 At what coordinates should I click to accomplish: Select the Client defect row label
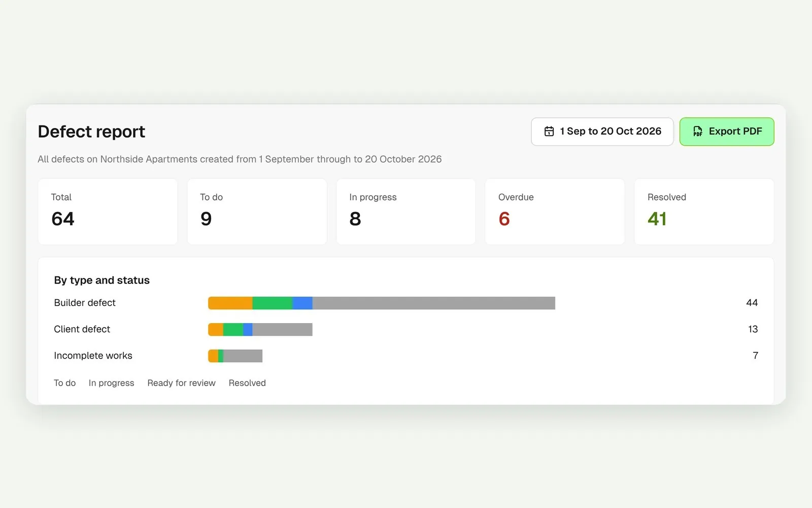[82, 329]
